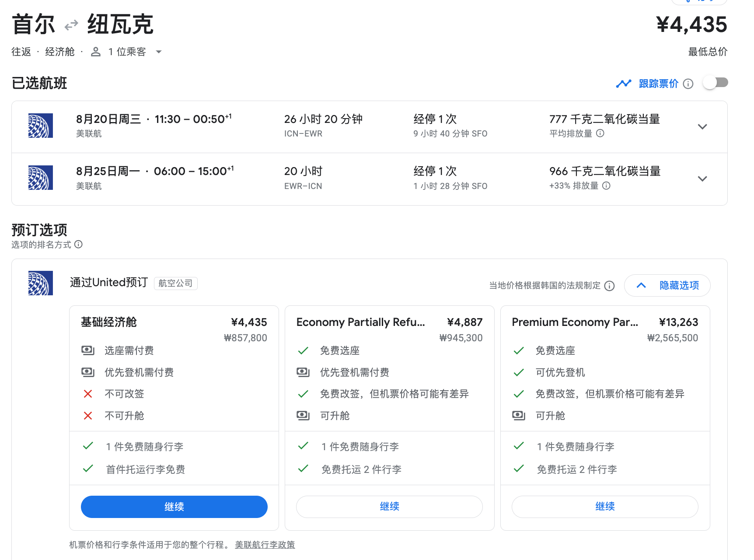The image size is (754, 560).
Task: Continue with 基础经济舱 fare
Action: [x=174, y=507]
